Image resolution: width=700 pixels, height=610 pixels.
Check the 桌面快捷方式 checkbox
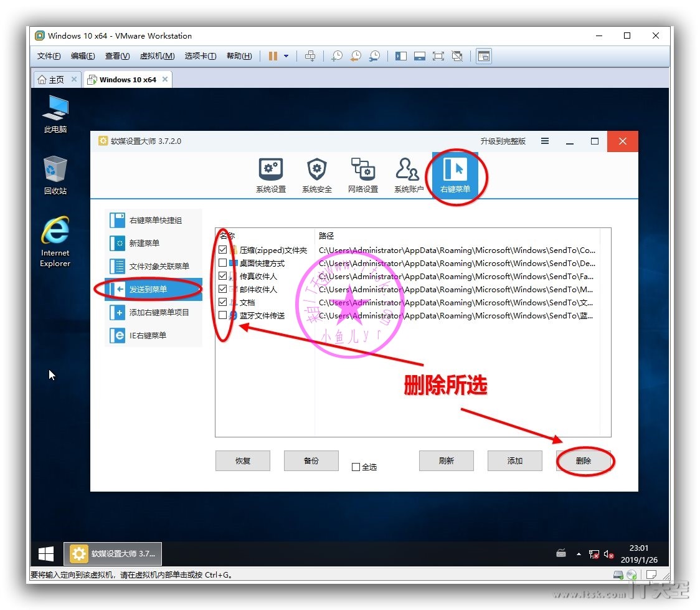pyautogui.click(x=223, y=262)
